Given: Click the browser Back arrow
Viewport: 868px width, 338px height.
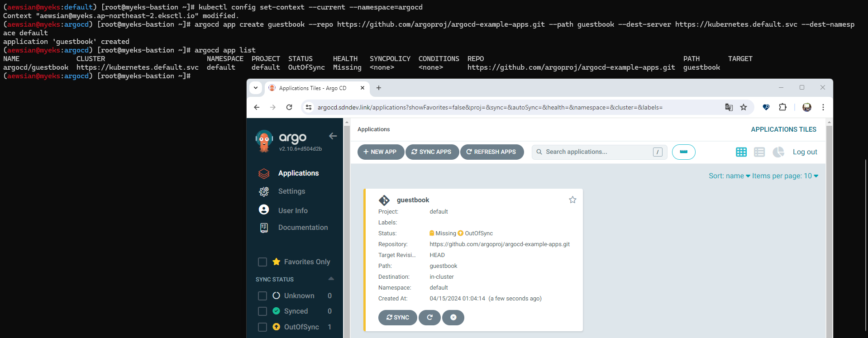Looking at the screenshot, I should point(257,107).
